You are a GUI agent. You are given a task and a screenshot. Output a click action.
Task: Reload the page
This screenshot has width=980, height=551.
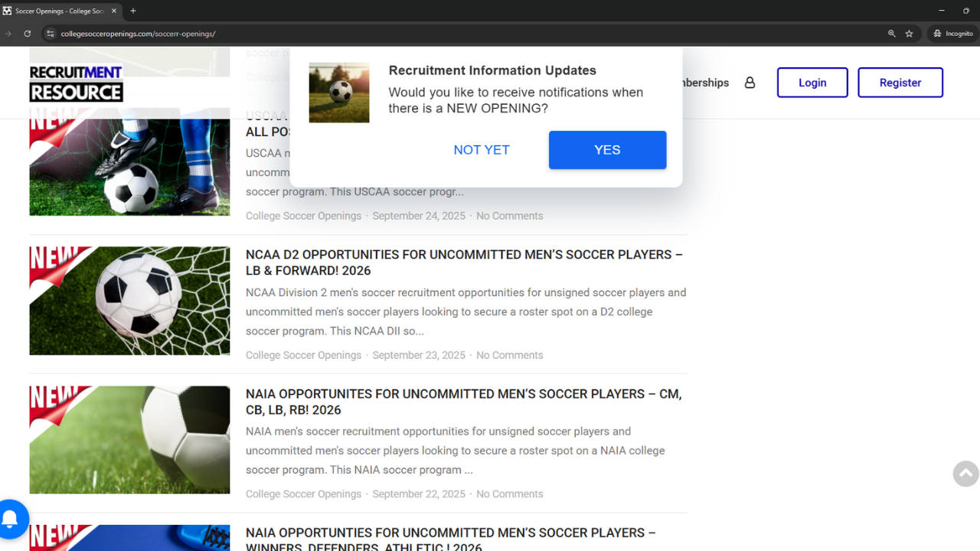click(27, 34)
